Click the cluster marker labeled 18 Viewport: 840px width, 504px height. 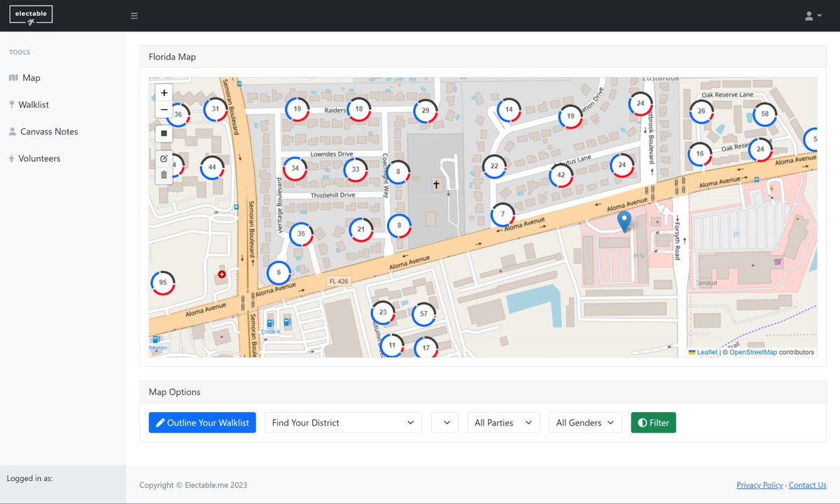tap(359, 109)
